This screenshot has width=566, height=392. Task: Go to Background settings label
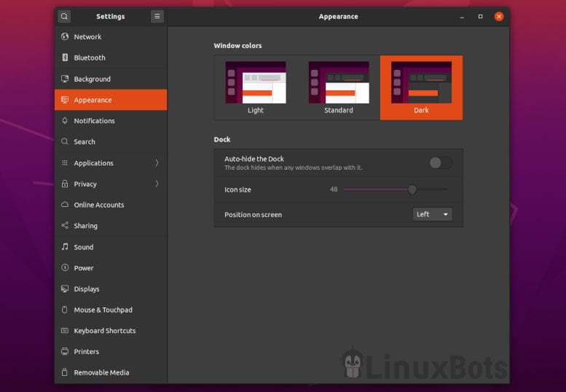[x=92, y=79]
